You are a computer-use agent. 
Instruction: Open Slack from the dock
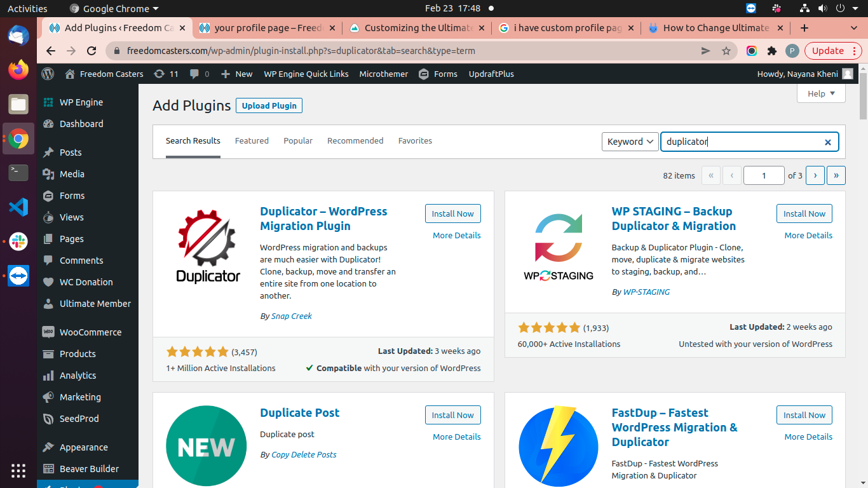(18, 241)
